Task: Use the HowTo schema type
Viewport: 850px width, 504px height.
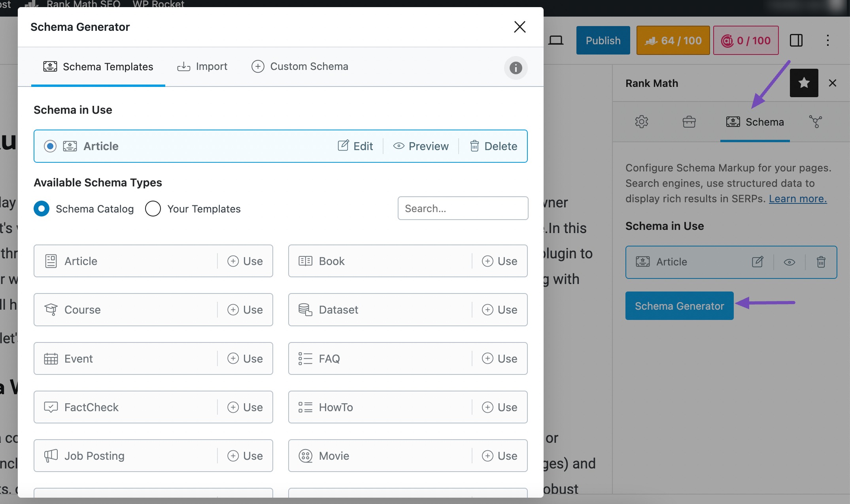Action: tap(500, 407)
